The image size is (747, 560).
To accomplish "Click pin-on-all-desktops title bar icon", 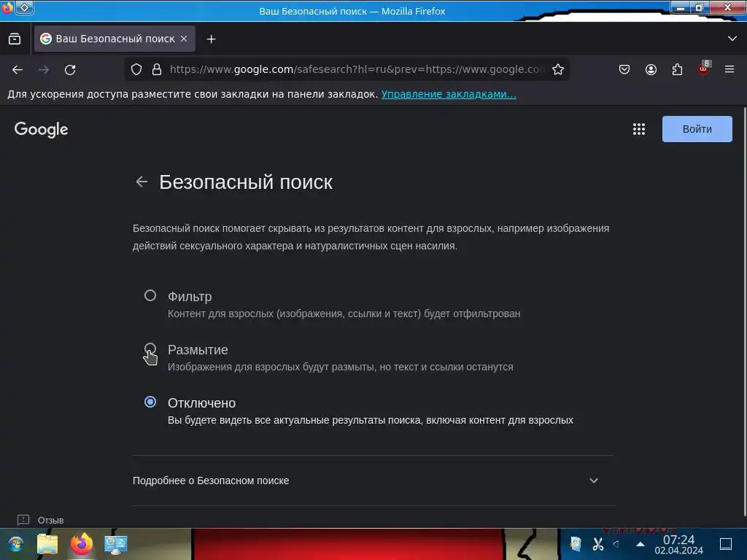I will click(x=24, y=7).
